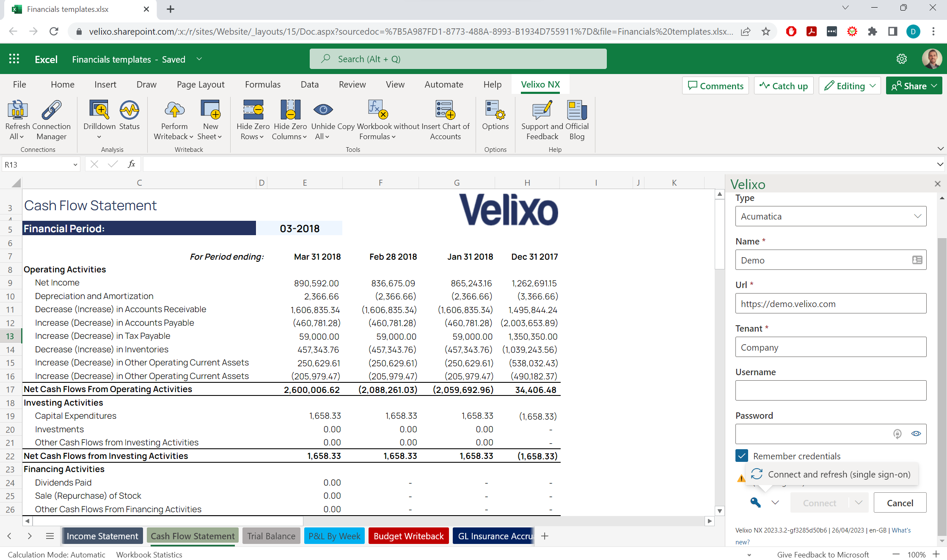Click the Perform Writeback icon

(x=174, y=110)
